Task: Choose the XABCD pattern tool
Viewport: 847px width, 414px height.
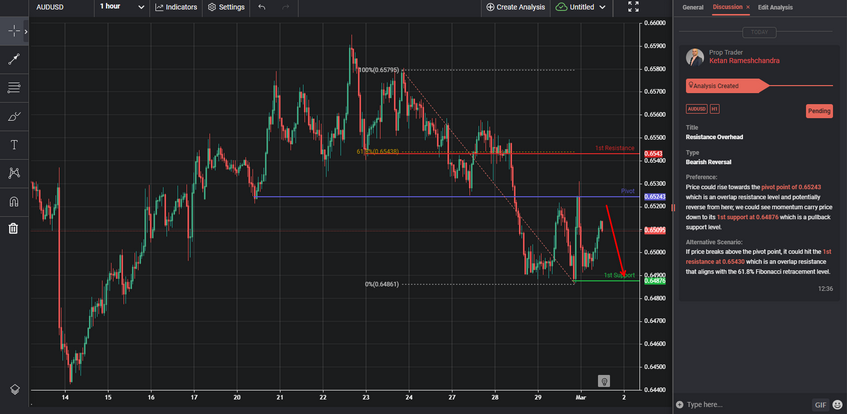Action: click(x=14, y=173)
